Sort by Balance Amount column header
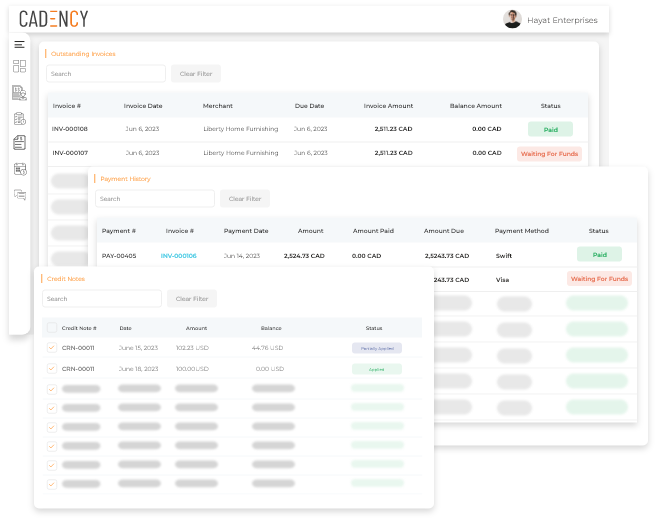 (476, 106)
